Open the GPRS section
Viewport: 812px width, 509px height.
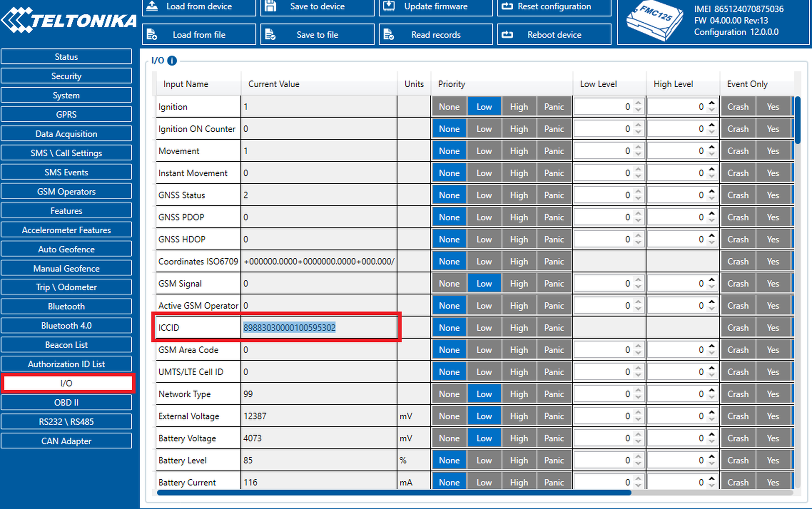click(x=66, y=114)
